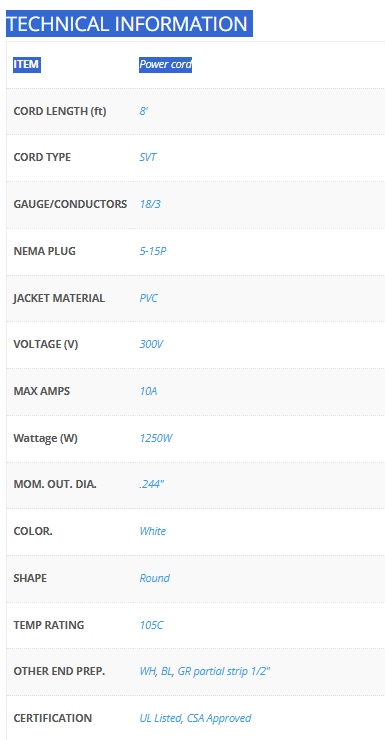
Task: Click the TECHNICAL INFORMATION heading
Action: 129,24
